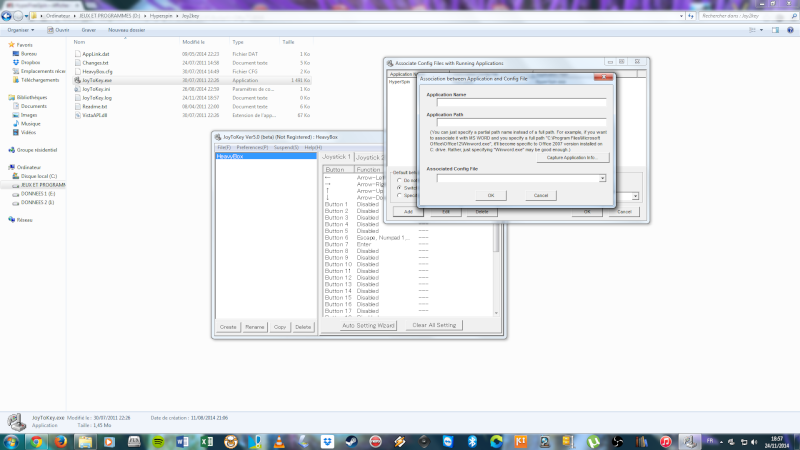Open iTunes from the taskbar
800x450 pixels.
click(665, 442)
